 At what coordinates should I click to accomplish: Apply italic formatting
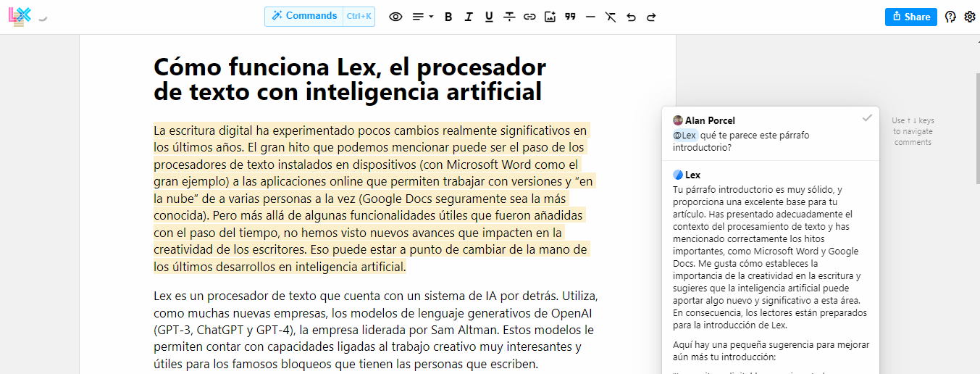click(469, 17)
